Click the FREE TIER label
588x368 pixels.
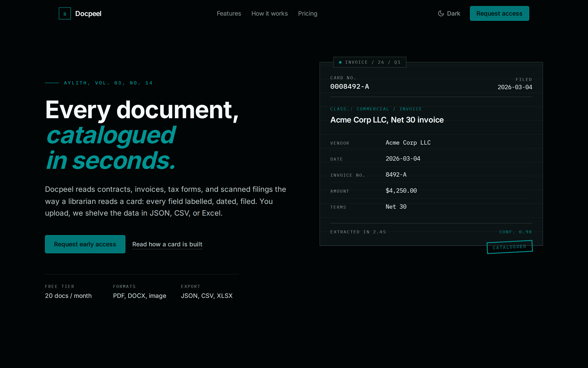click(59, 286)
